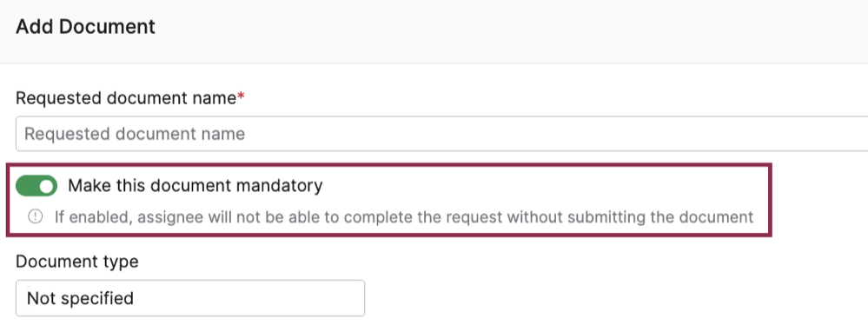Open the Document type dropdown
Viewport: 868px width, 332px height.
point(190,298)
